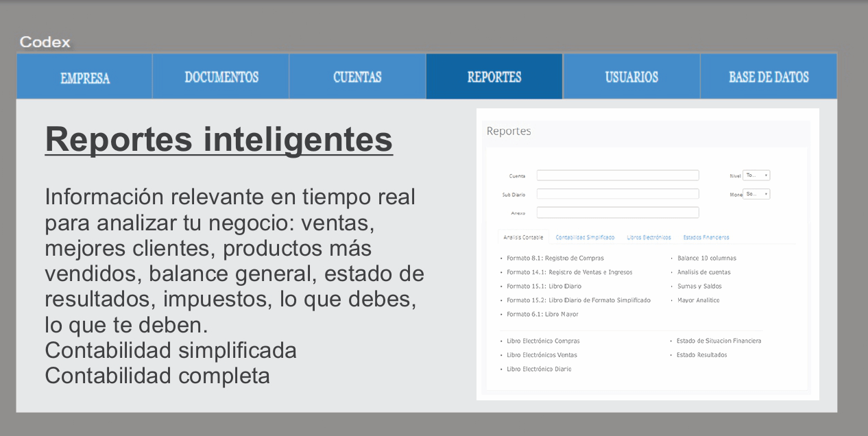Open the EMPRESA menu tab
The height and width of the screenshot is (436, 868).
(x=85, y=77)
